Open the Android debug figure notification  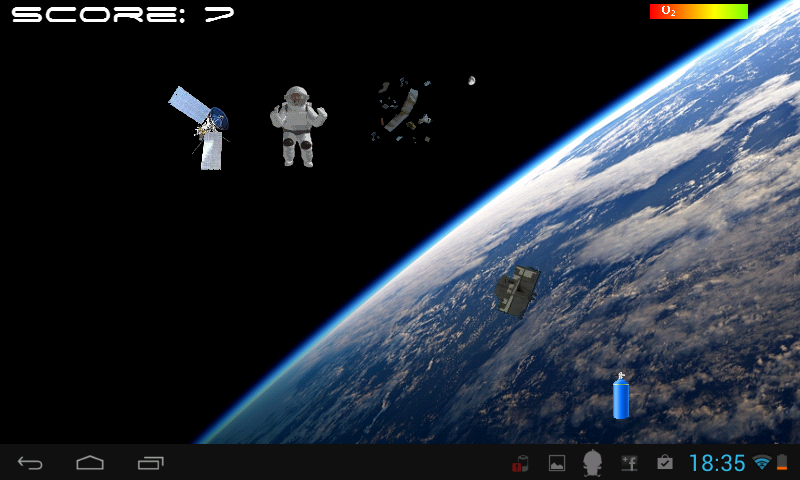[593, 463]
